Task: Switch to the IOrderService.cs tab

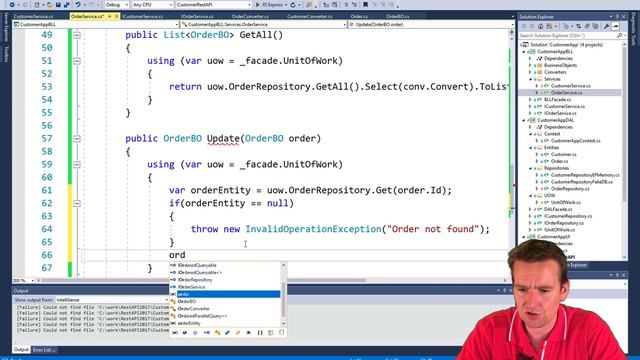Action: point(197,16)
